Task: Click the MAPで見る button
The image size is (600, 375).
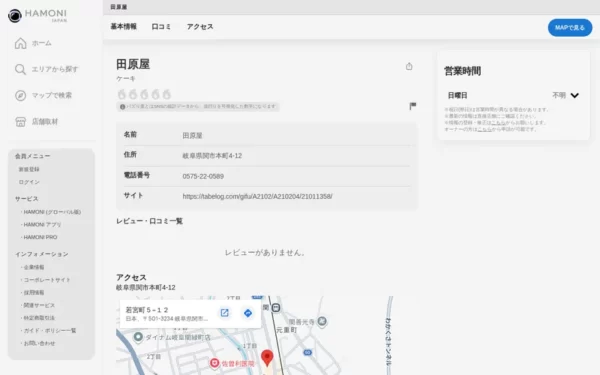Action: tap(570, 28)
